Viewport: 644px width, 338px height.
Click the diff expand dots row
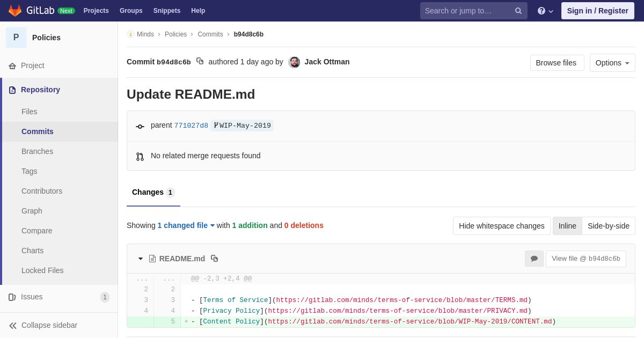[x=381, y=279]
